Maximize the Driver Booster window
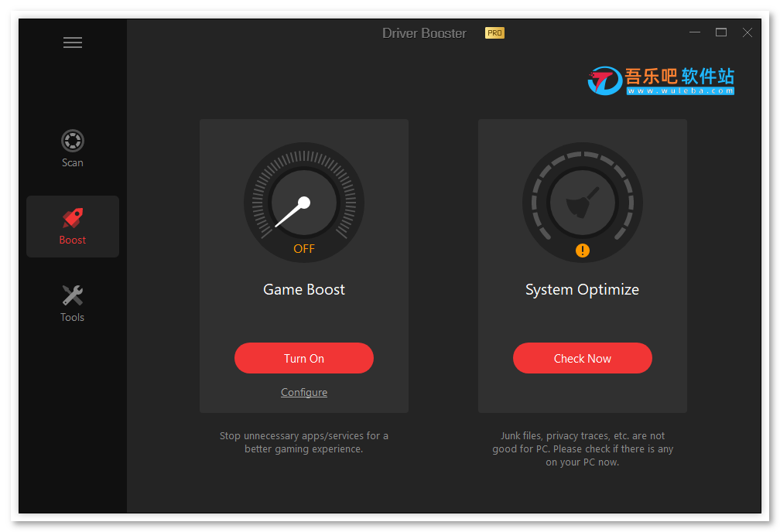Screen dimensions: 780x532 pos(721,32)
